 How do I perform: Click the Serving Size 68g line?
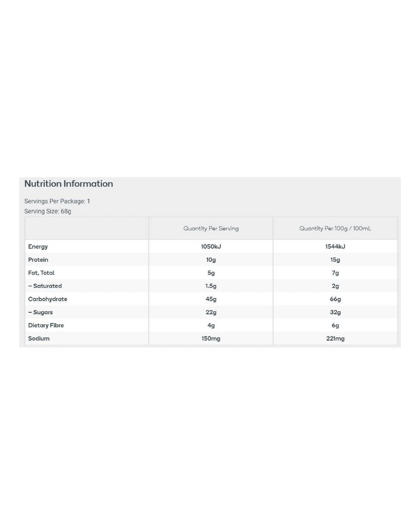coord(48,211)
